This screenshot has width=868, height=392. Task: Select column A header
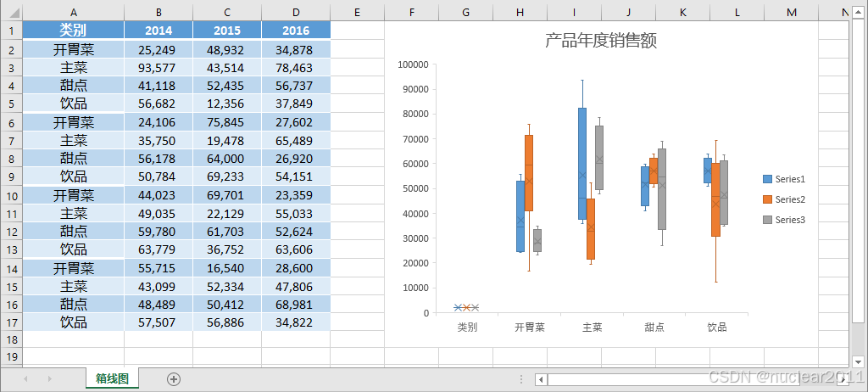[x=74, y=12]
